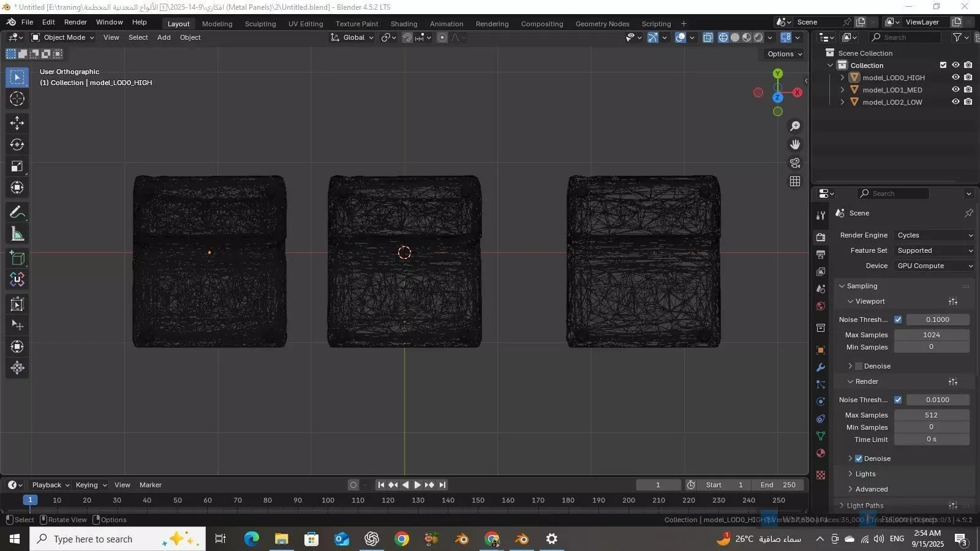Toggle the camera view icon
Screen dimensions: 980x551
[795, 163]
